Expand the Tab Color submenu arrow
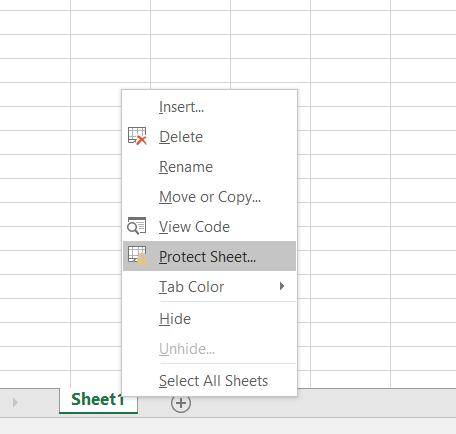The image size is (456, 434). pyautogui.click(x=282, y=286)
